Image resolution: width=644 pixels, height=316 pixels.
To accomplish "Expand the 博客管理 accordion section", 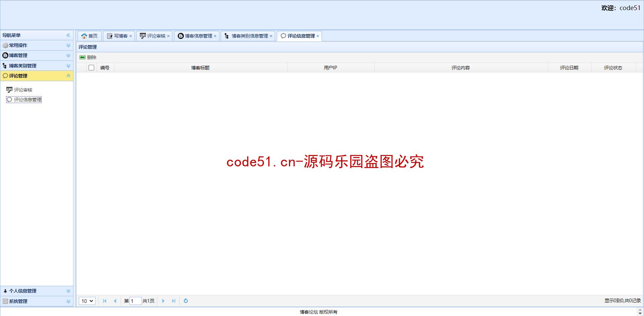I will (x=68, y=55).
